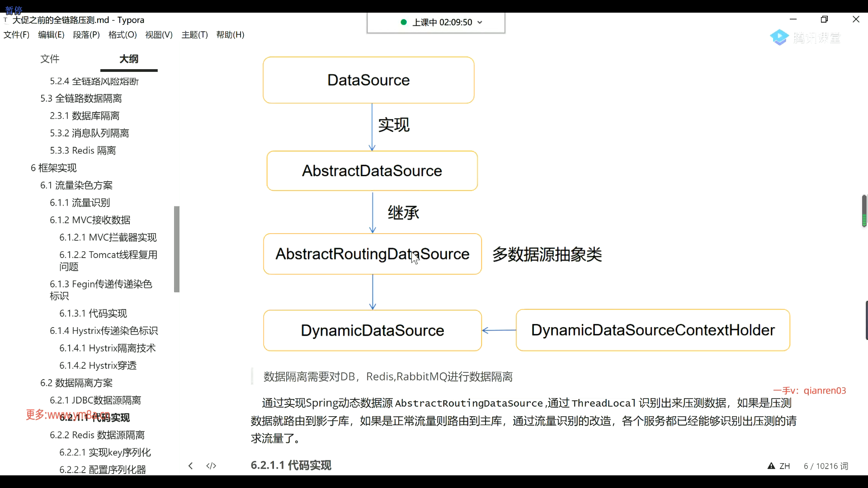Screen dimensions: 868x488
Task: Restore down the Typora window
Action: click(x=824, y=19)
